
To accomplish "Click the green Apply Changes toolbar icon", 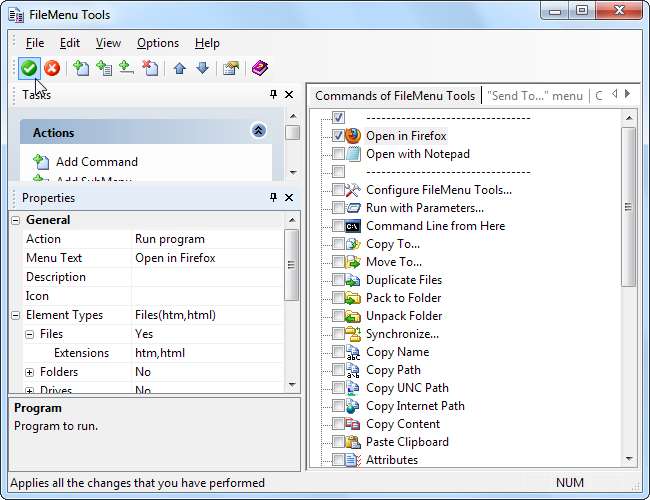I will 29,68.
